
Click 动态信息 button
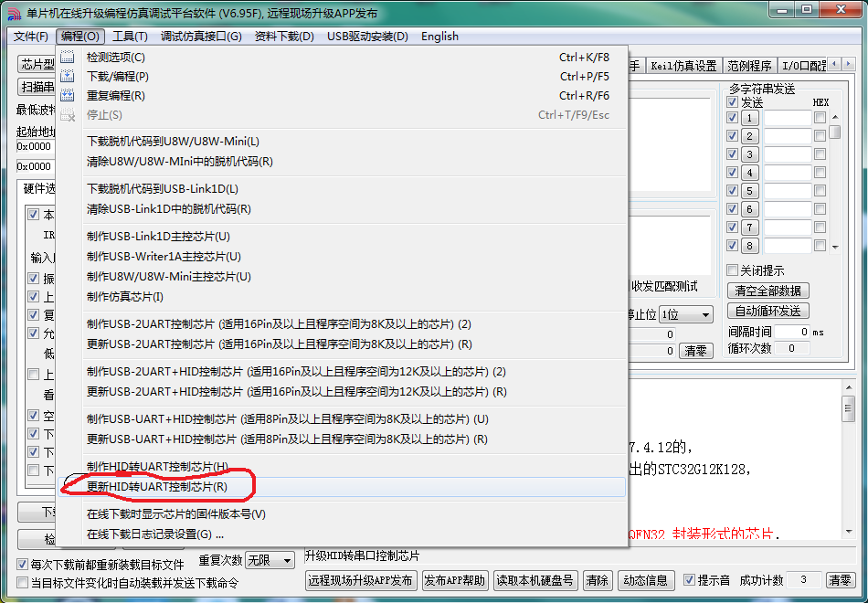(x=646, y=580)
